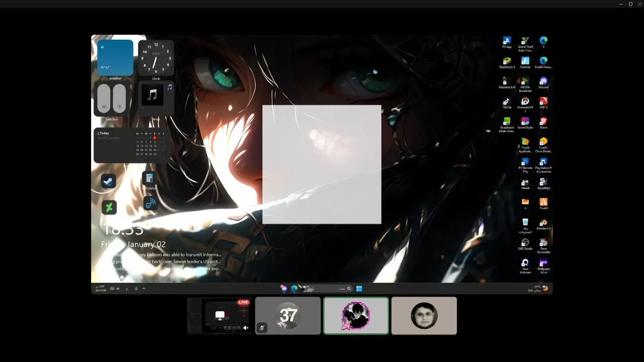Screen dimensions: 644x362
Task: Open Microsoft Edge from the shared taskbar
Action: coord(294,289)
